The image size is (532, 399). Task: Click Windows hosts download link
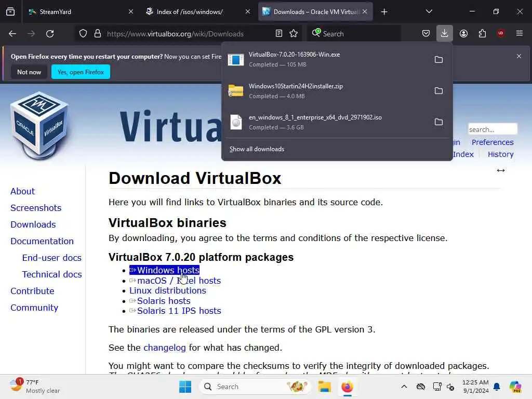coord(164,270)
